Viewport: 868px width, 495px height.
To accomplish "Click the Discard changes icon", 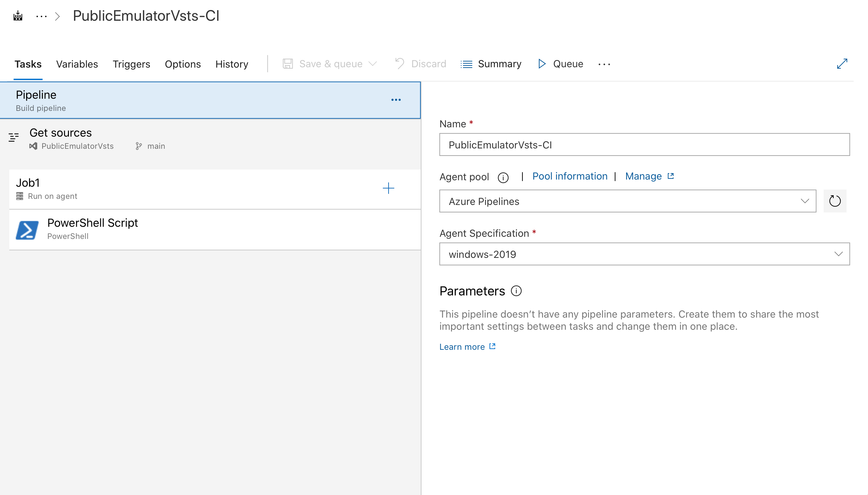I will click(399, 64).
